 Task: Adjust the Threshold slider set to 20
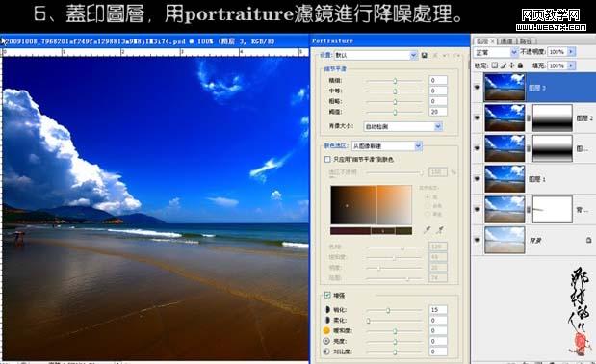(395, 112)
